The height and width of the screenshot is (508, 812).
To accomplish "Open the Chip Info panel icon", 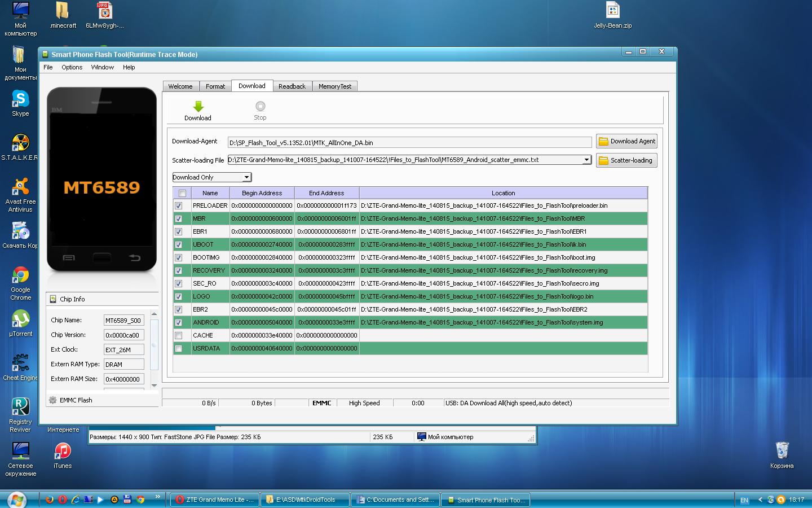I will [53, 299].
